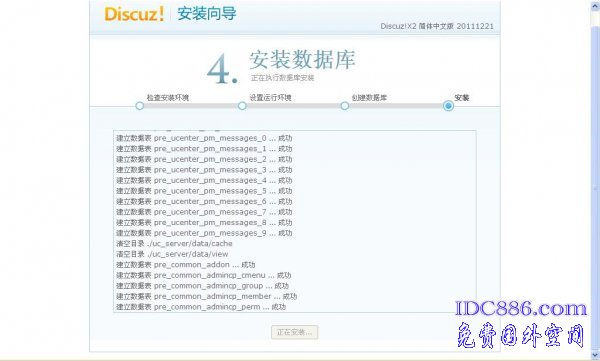Screen dimensions: 600x361
Task: Click the pre_common_admincp_perm log line
Action: click(201, 307)
